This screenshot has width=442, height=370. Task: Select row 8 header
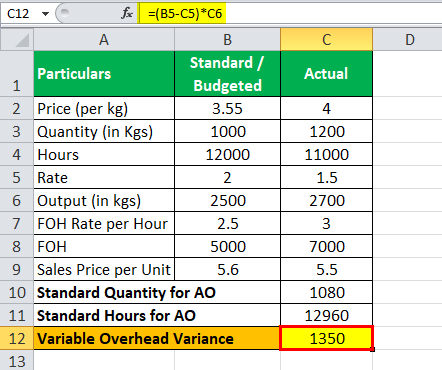pos(17,246)
